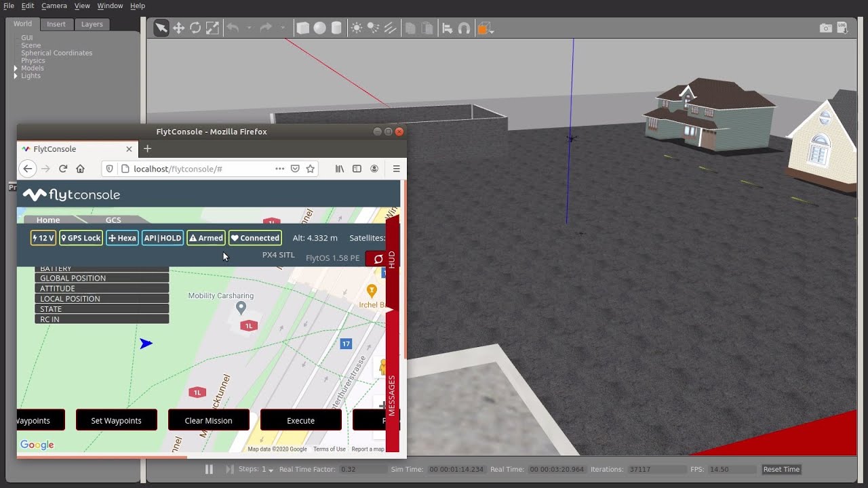Add a directional light
This screenshot has width=868, height=488.
[390, 28]
